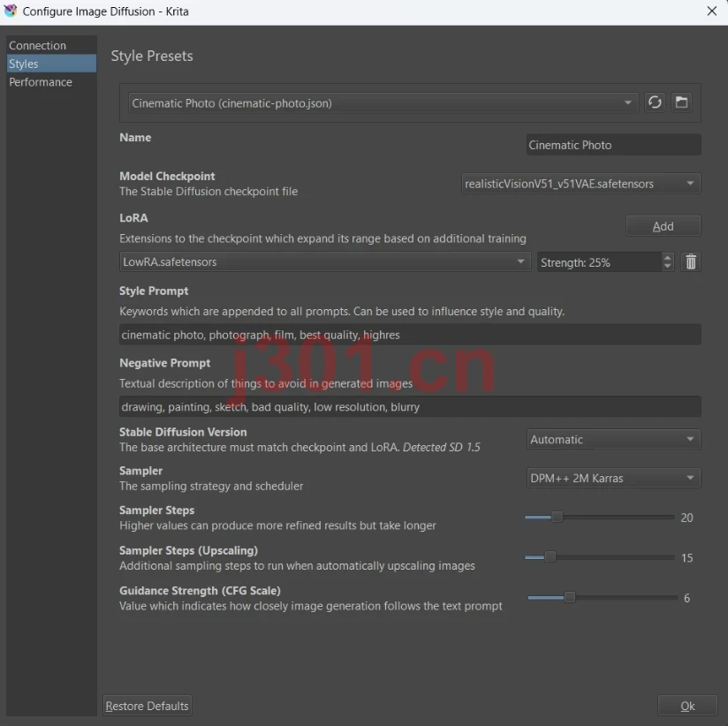Click the Restore Defaults button
Viewport: 728px width, 726px height.
pos(148,706)
